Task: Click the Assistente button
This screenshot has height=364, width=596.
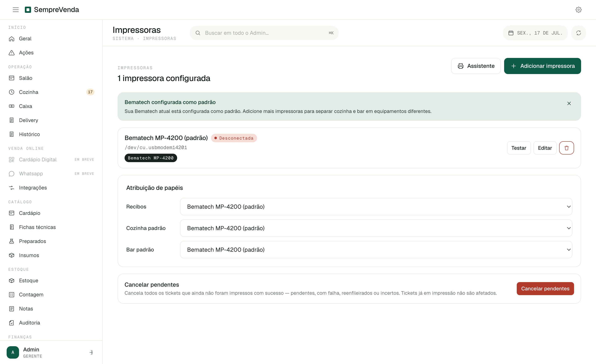Action: tap(476, 66)
